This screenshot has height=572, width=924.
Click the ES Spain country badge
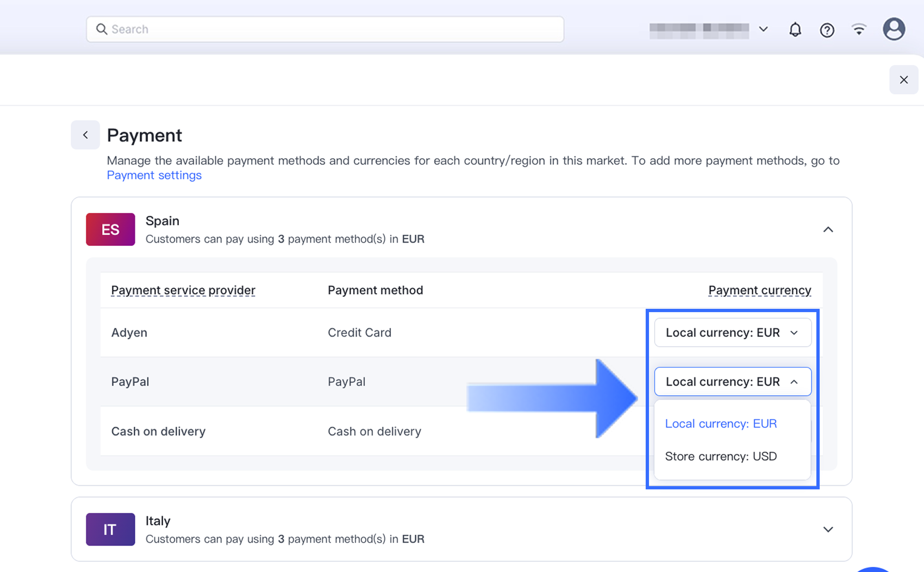[110, 229]
